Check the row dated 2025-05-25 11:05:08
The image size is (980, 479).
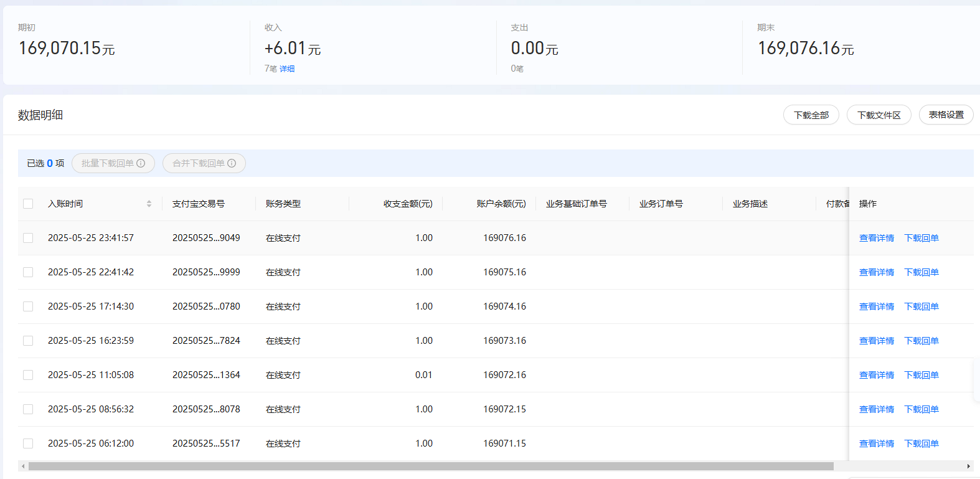click(28, 375)
